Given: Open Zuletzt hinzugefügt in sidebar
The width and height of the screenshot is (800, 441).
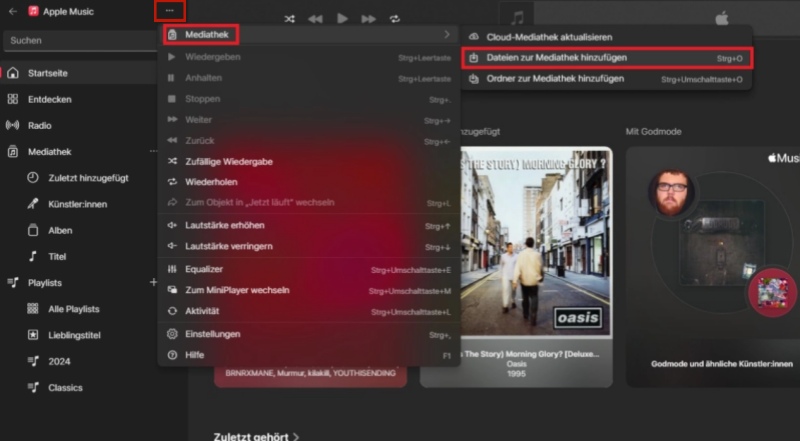Looking at the screenshot, I should (88, 178).
